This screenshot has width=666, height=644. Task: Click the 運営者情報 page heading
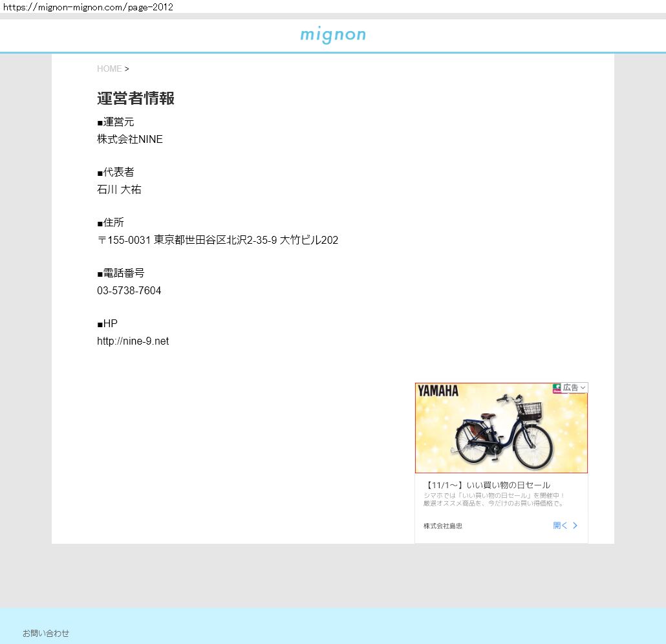136,98
